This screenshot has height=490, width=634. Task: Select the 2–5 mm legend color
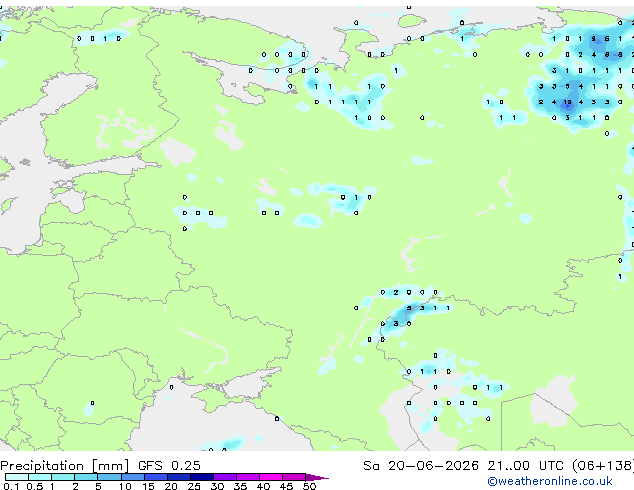[86, 477]
